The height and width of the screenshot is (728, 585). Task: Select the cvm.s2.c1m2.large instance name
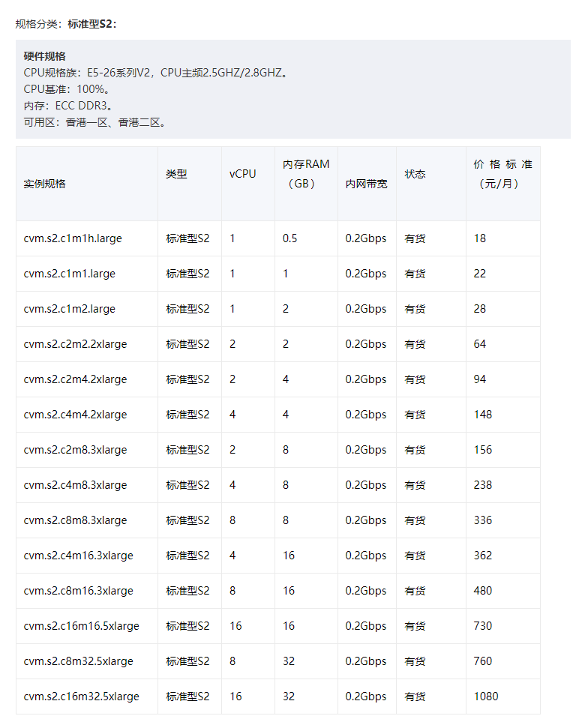70,309
